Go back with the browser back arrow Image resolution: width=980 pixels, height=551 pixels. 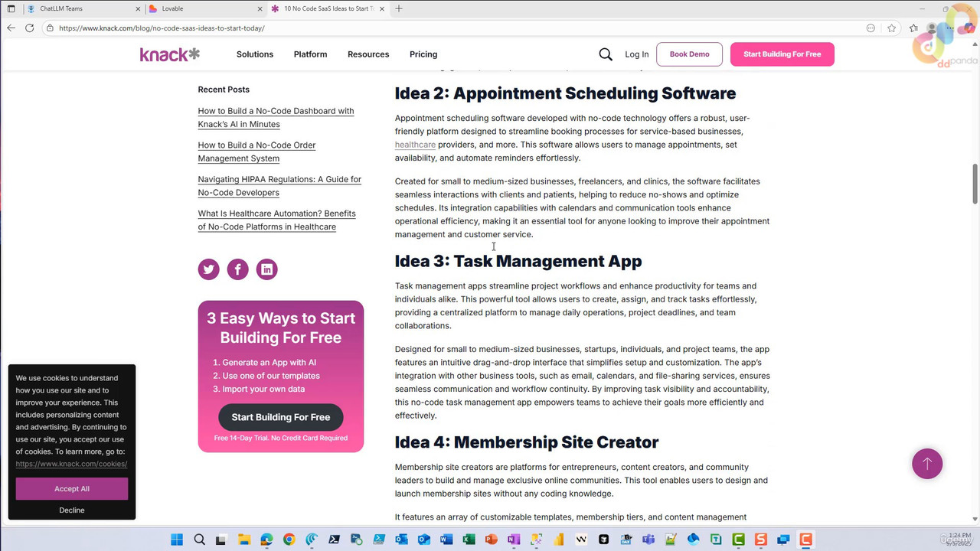pos(11,28)
